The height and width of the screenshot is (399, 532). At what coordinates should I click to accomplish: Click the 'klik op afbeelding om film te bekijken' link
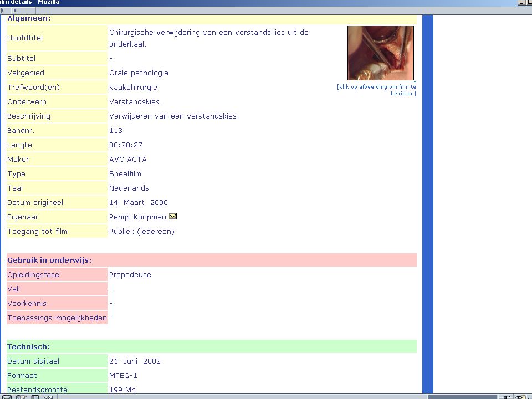pyautogui.click(x=376, y=90)
